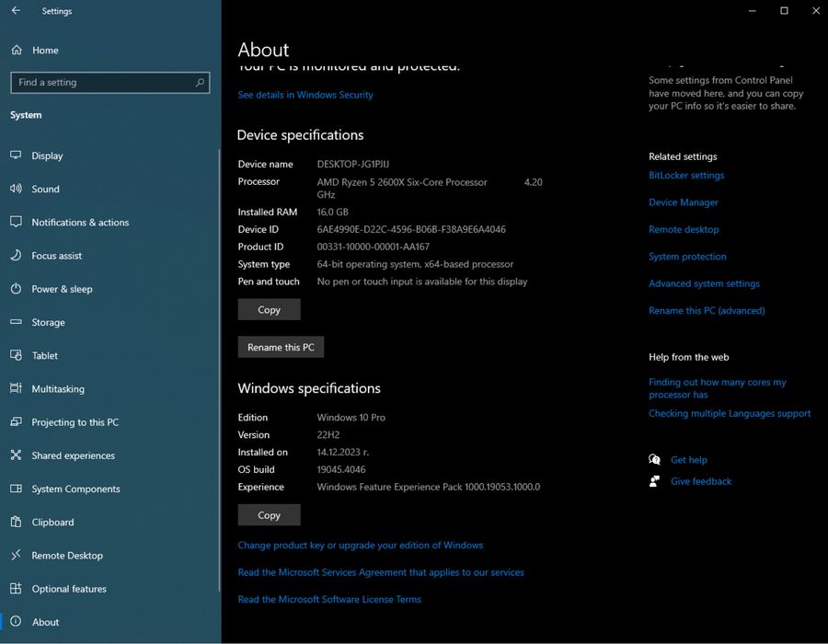Click the System Components icon

click(x=16, y=489)
